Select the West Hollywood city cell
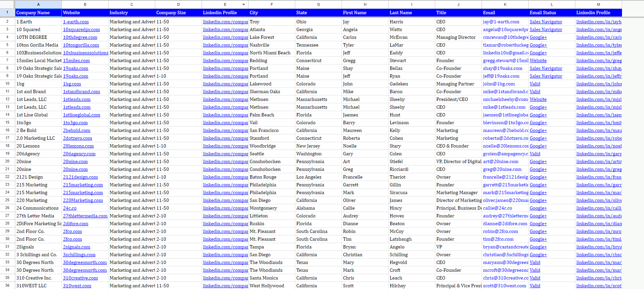Image resolution: width=644 pixels, height=289 pixels. click(272, 286)
